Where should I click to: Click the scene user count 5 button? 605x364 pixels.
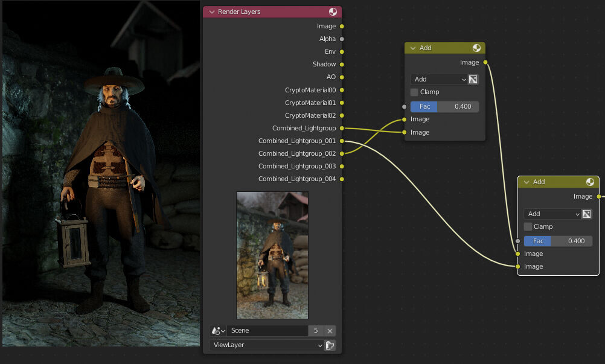[x=316, y=331]
